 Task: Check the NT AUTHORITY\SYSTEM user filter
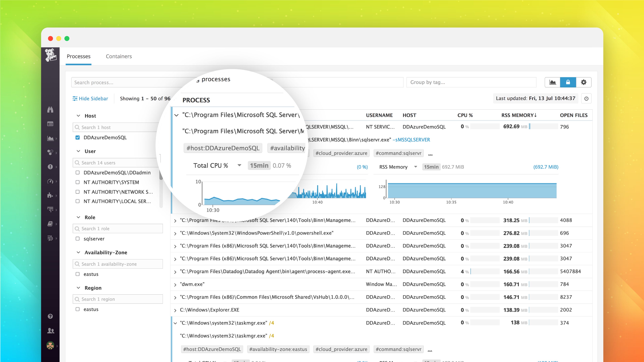(x=77, y=182)
